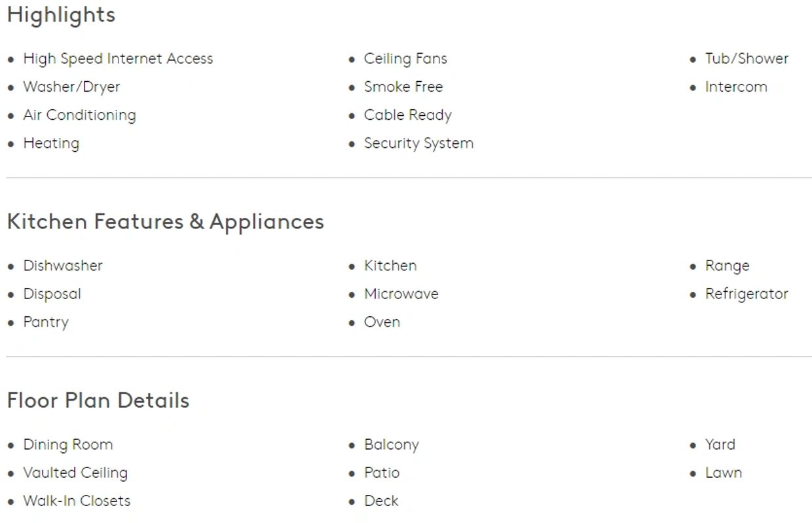Click the Refrigerator item
Viewport: 812px width, 523px height.
(747, 294)
